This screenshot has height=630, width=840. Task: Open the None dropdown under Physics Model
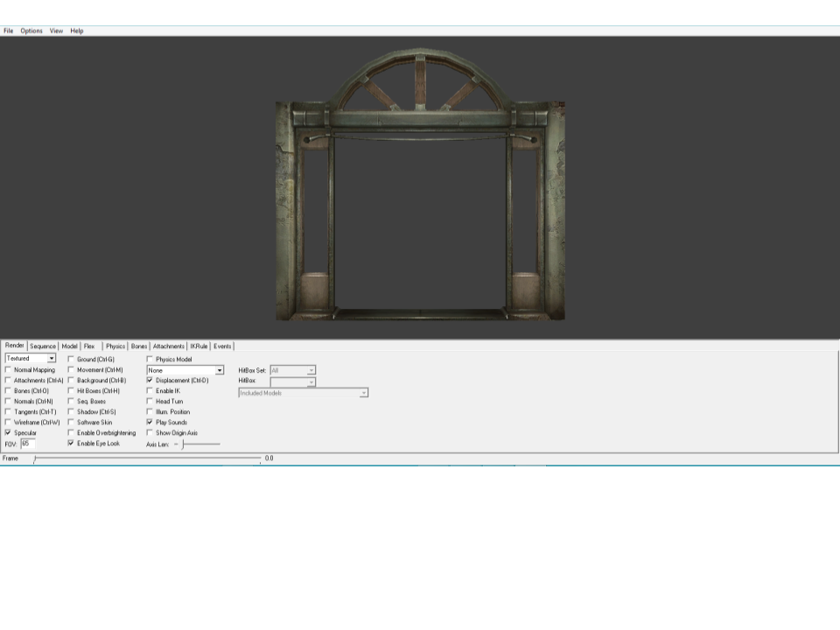pos(220,370)
